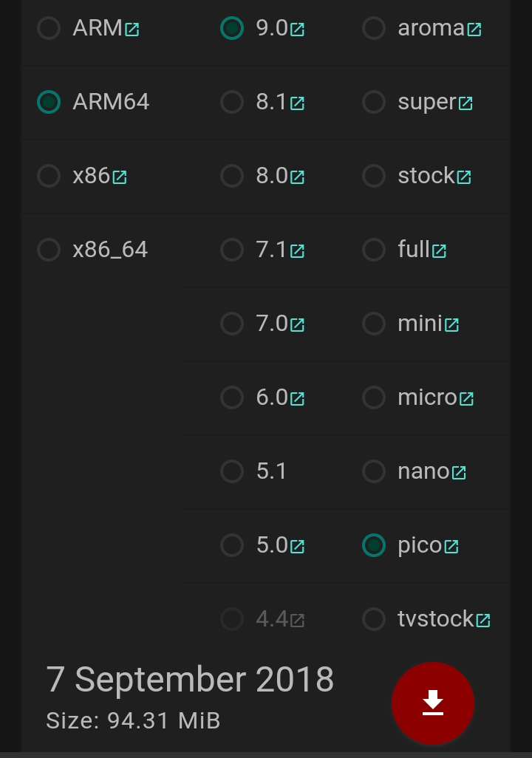Select the tvstock variant radio button
The image size is (532, 758).
[374, 619]
